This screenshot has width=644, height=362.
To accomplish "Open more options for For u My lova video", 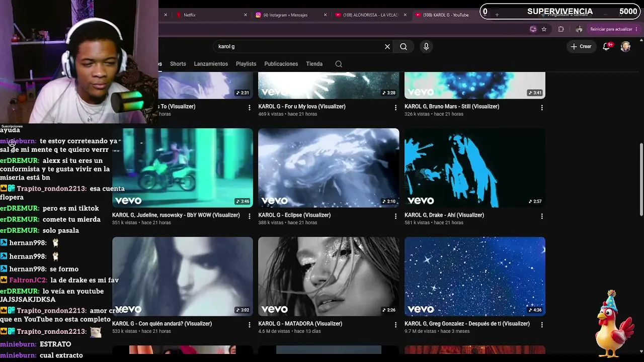I will tap(395, 108).
